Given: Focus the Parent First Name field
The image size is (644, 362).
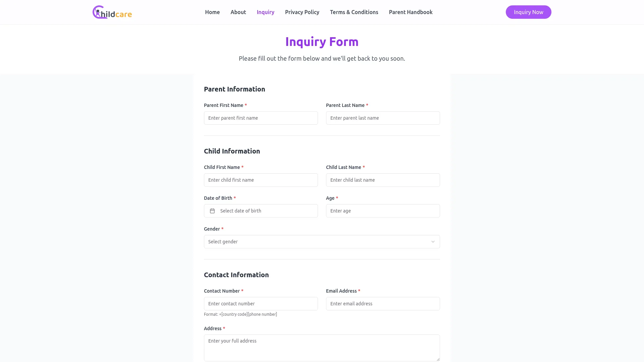Looking at the screenshot, I should coord(261,118).
